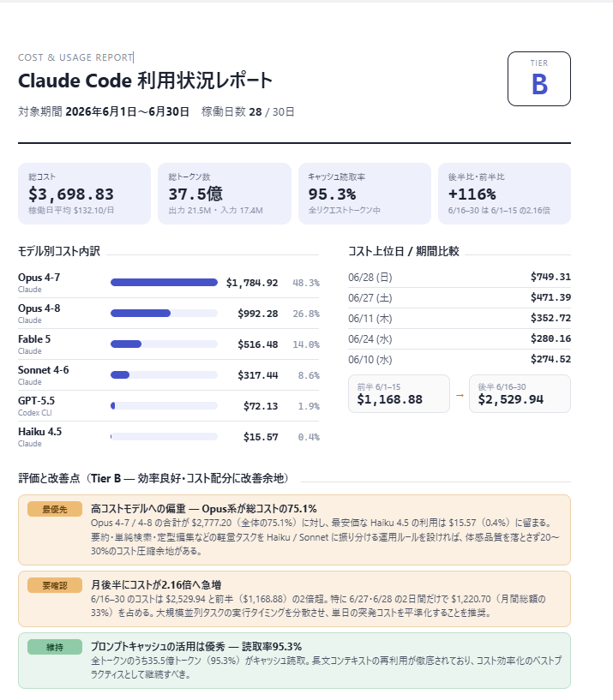Click the $352.72 cost value
The height and width of the screenshot is (700, 613).
tap(550, 318)
